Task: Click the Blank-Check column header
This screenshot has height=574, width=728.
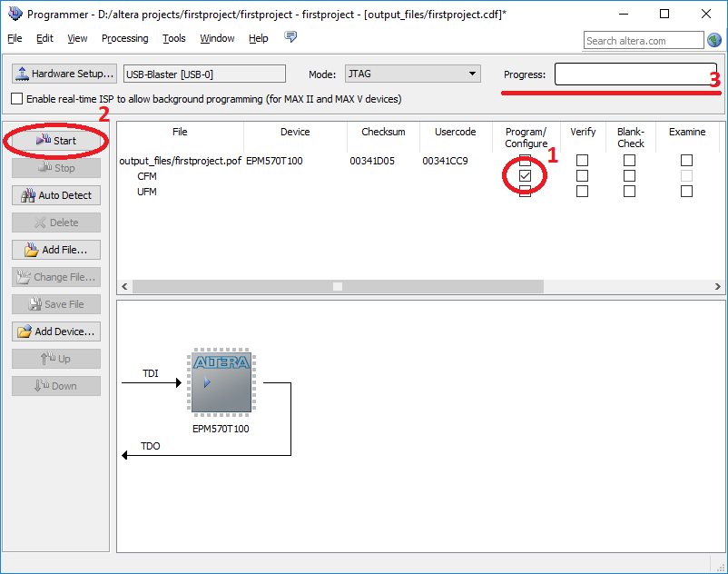Action: tap(631, 137)
